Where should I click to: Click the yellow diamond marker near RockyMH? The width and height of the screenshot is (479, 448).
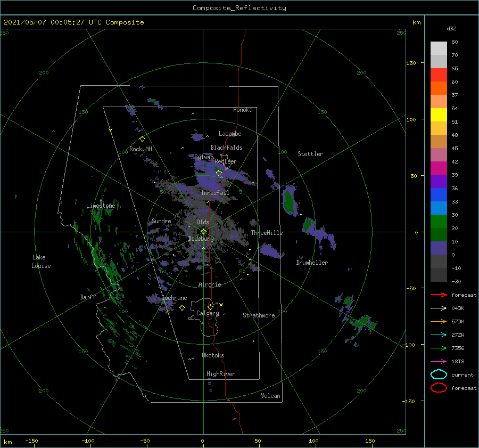(142, 139)
